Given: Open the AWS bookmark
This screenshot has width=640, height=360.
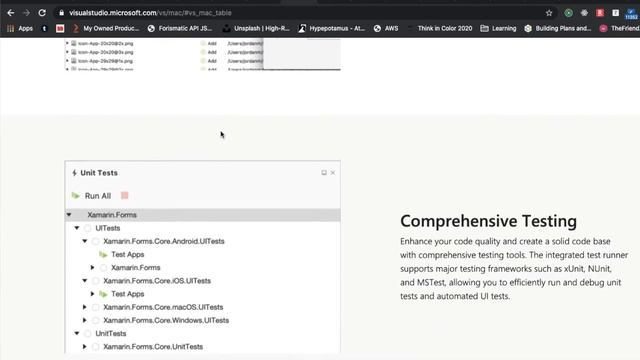Looking at the screenshot, I should pyautogui.click(x=386, y=29).
